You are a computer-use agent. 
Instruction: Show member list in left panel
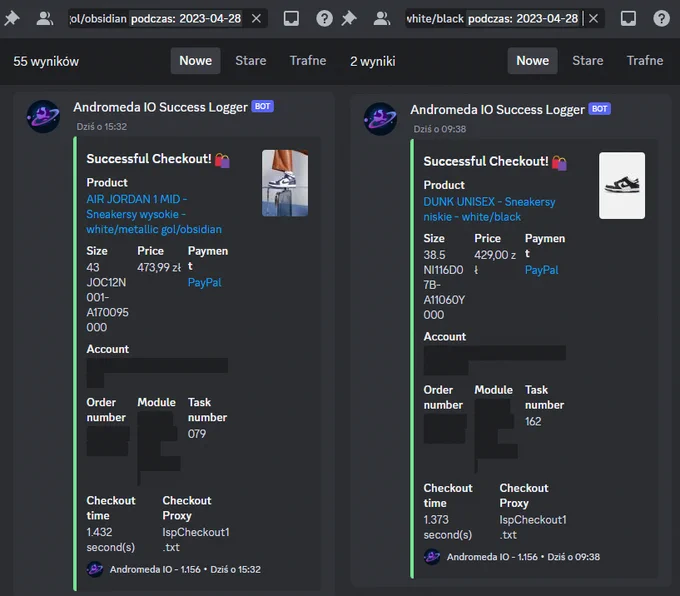click(44, 18)
